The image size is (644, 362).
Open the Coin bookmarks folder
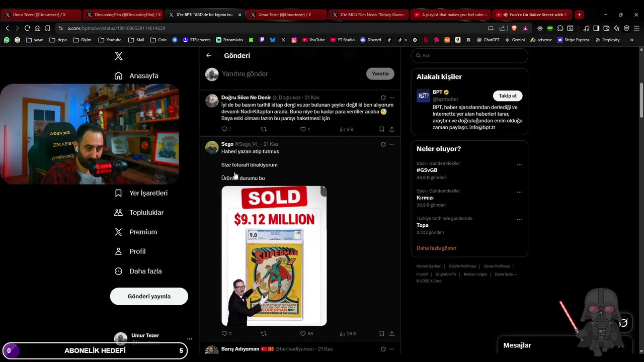(158, 40)
